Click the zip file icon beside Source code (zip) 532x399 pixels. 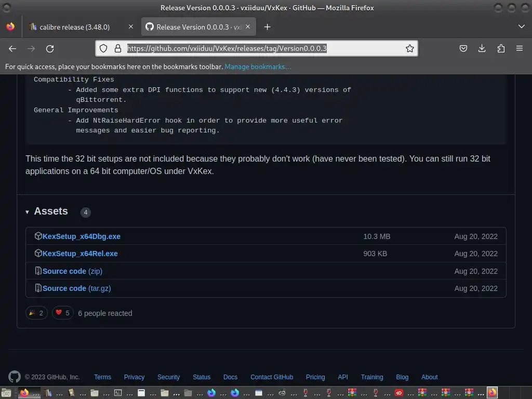tap(38, 271)
